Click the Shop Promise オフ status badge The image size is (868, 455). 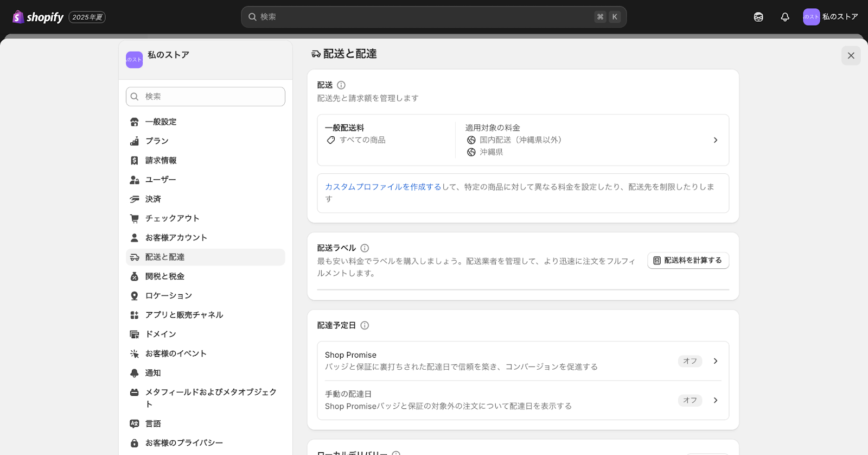point(690,361)
